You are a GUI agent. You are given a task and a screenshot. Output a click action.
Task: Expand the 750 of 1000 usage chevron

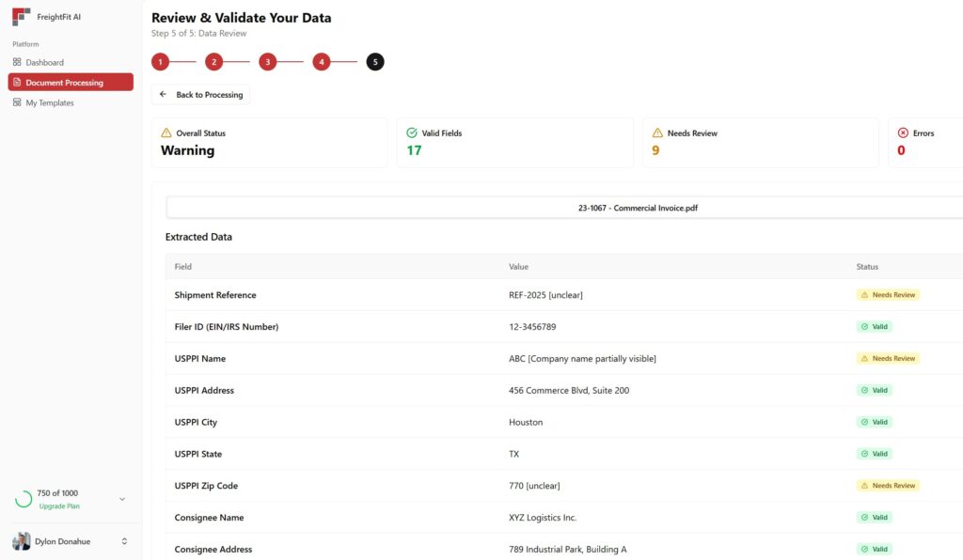(x=122, y=499)
